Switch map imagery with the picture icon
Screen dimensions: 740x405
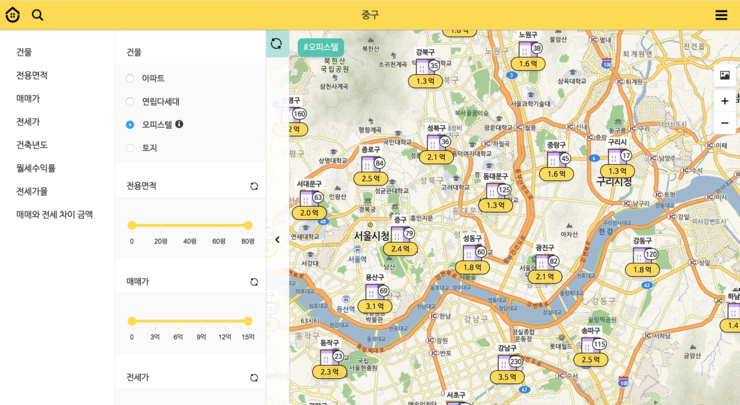point(724,76)
